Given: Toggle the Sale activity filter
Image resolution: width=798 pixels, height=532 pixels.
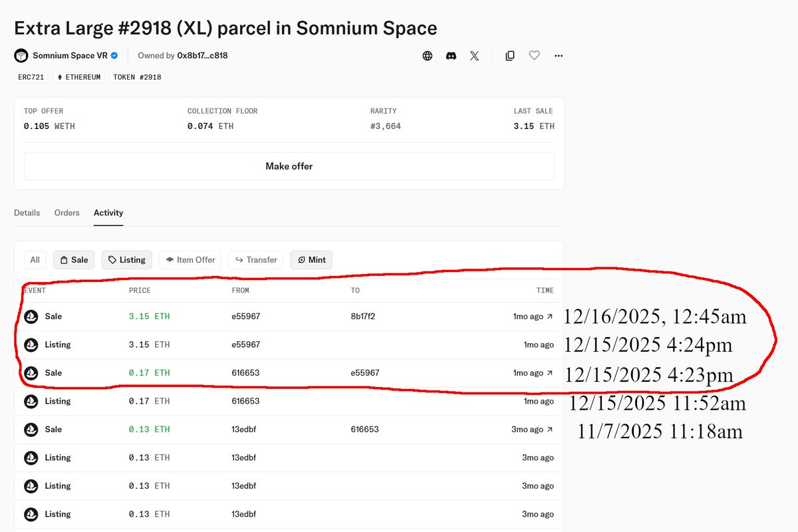Looking at the screenshot, I should pos(74,260).
